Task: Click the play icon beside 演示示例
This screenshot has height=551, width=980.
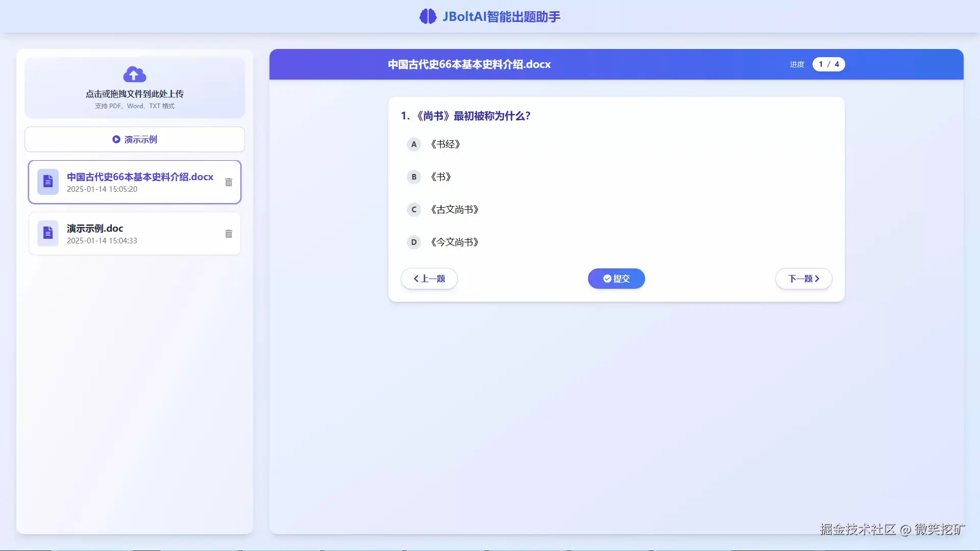Action: 116,139
